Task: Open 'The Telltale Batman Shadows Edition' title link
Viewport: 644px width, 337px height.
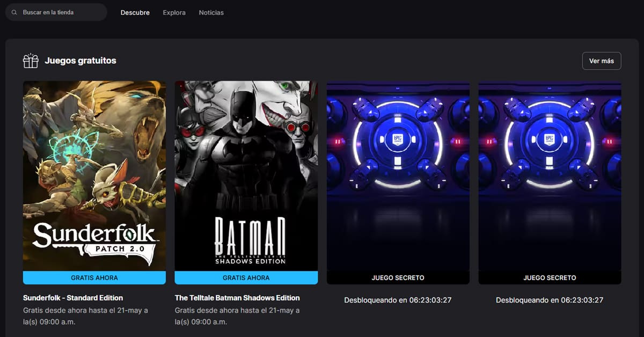Action: (237, 298)
